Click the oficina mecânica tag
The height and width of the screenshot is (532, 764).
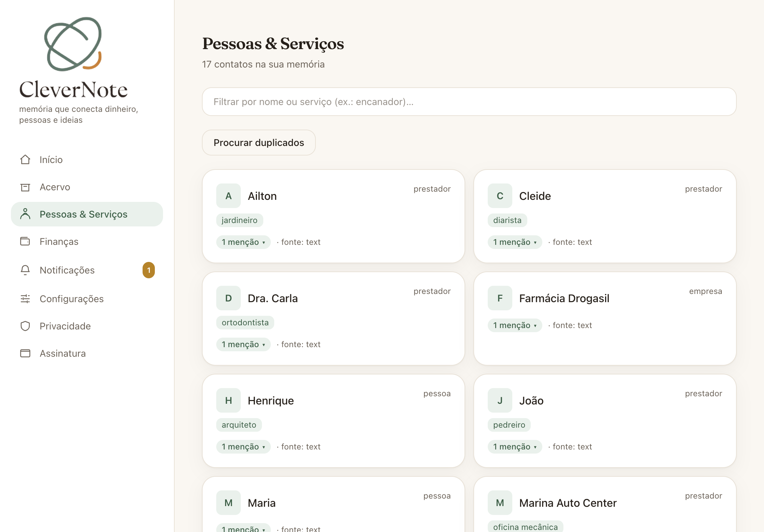pyautogui.click(x=526, y=527)
